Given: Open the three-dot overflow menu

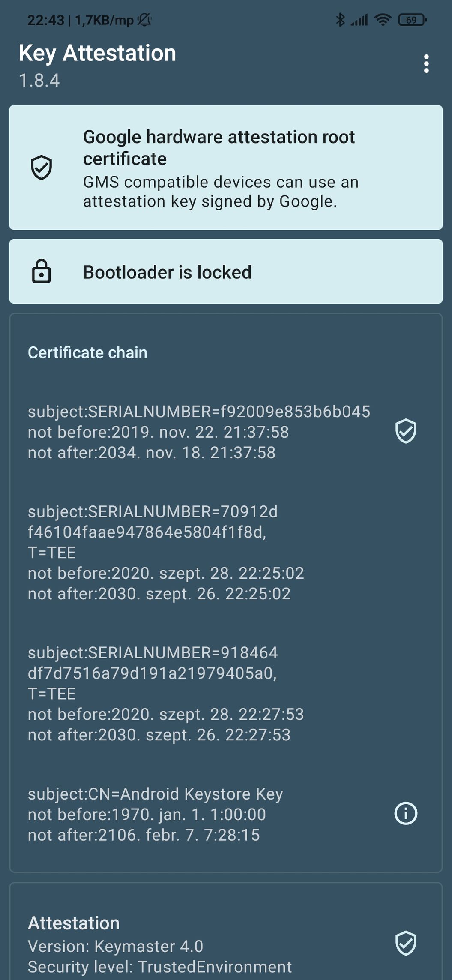Looking at the screenshot, I should pyautogui.click(x=426, y=64).
